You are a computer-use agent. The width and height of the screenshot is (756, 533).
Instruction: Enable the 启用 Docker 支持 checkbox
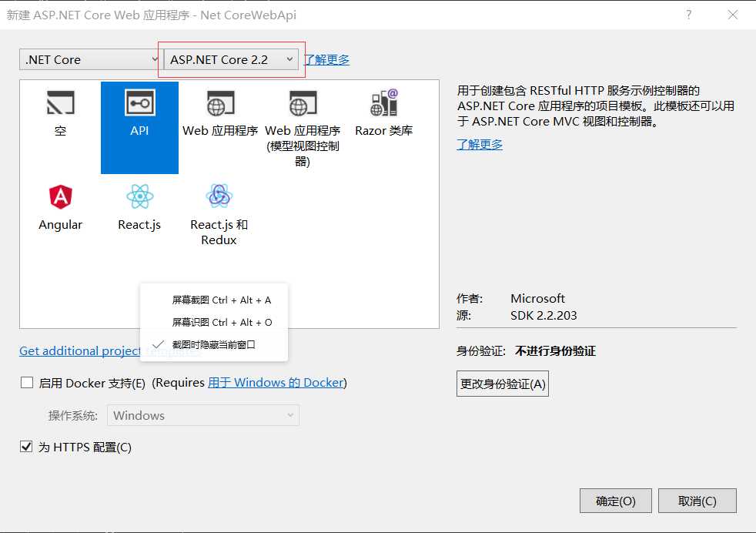pos(27,383)
